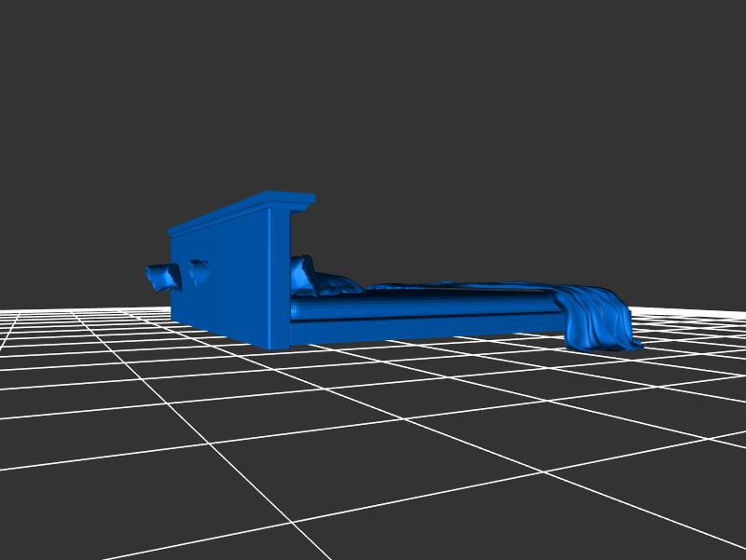This screenshot has width=746, height=560.
Task: Select the leftmost pillow sticking out behind headboard
Action: [163, 278]
